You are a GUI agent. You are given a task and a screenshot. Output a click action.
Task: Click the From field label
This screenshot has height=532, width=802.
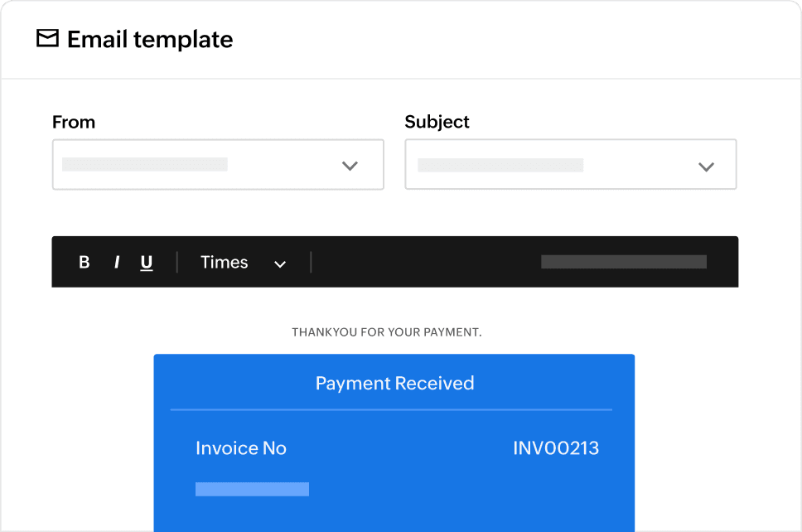point(74,122)
